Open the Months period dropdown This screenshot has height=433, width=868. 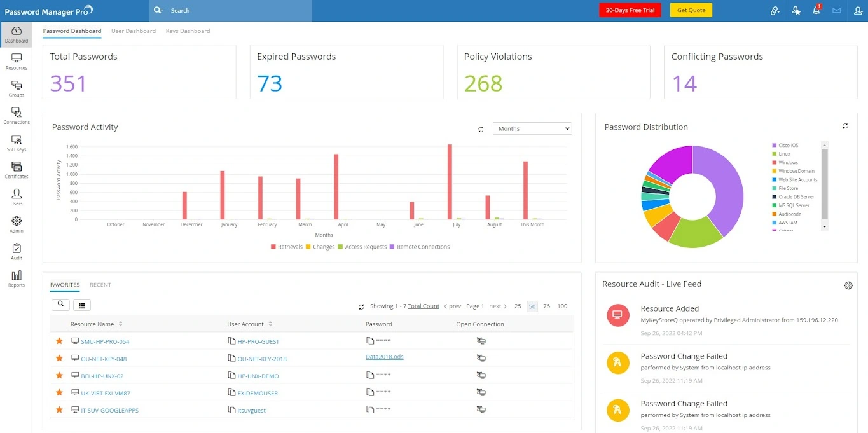click(x=532, y=128)
